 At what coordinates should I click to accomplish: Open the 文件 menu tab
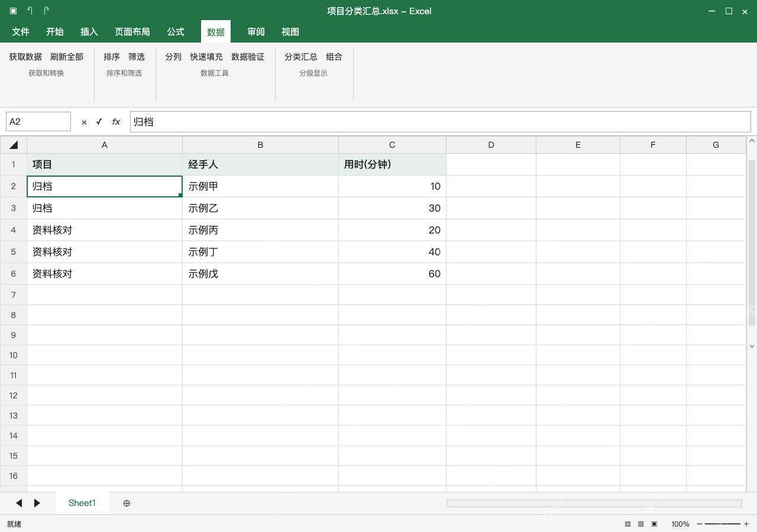(21, 32)
